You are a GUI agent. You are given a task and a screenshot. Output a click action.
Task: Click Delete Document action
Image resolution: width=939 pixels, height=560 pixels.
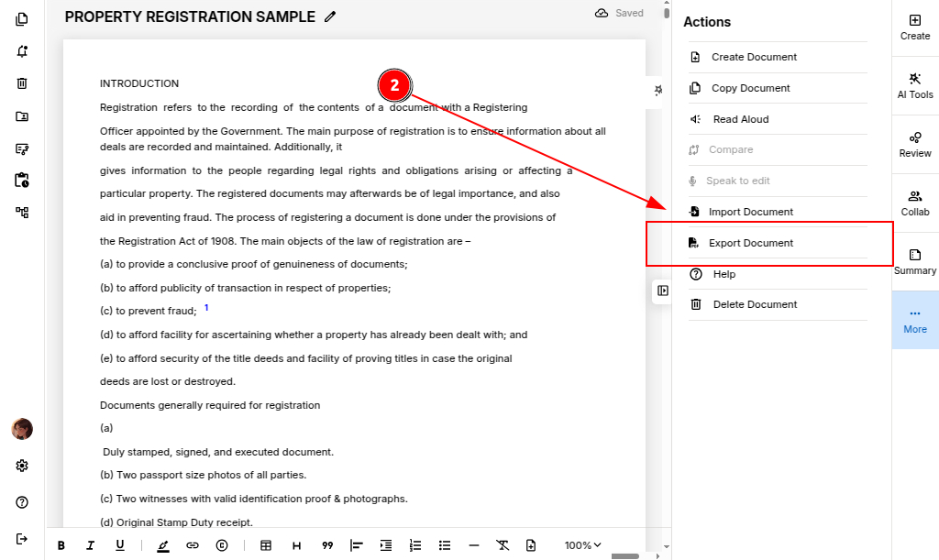tap(755, 304)
